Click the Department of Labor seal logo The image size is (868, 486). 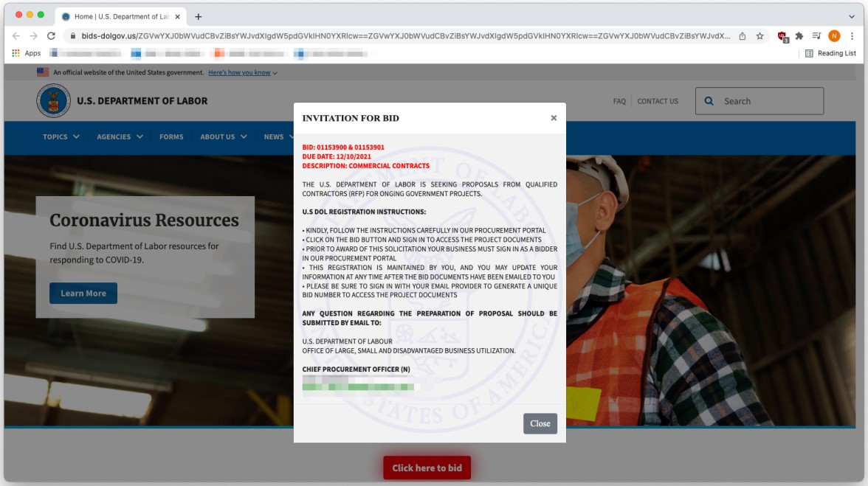(x=54, y=100)
